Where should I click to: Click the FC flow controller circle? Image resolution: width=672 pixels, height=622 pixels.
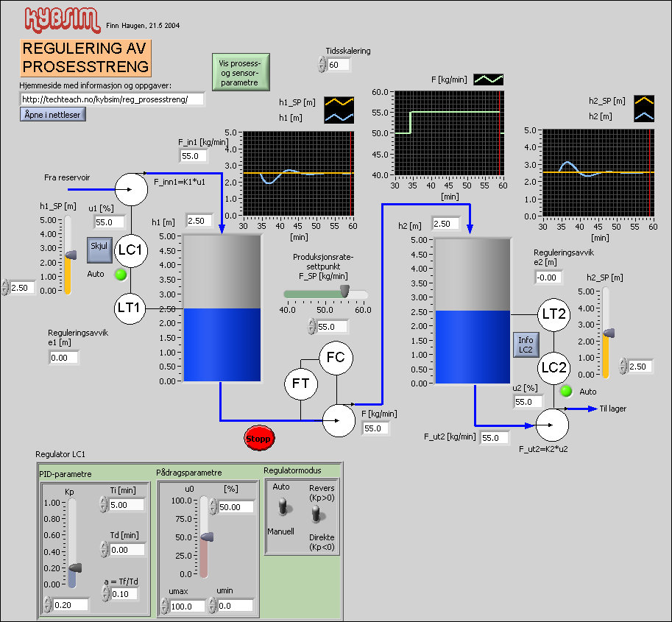336,358
